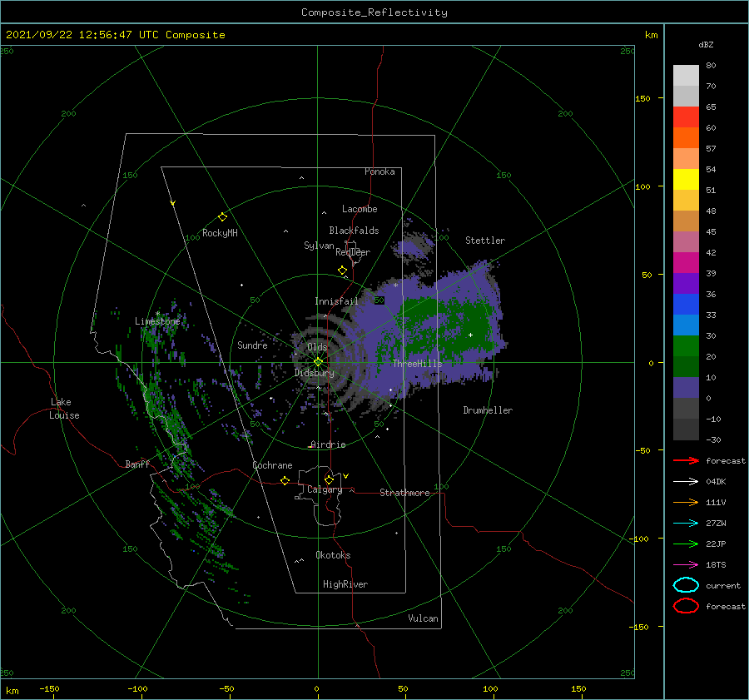
Task: Click the dBZ legend heading
Action: coord(706,44)
